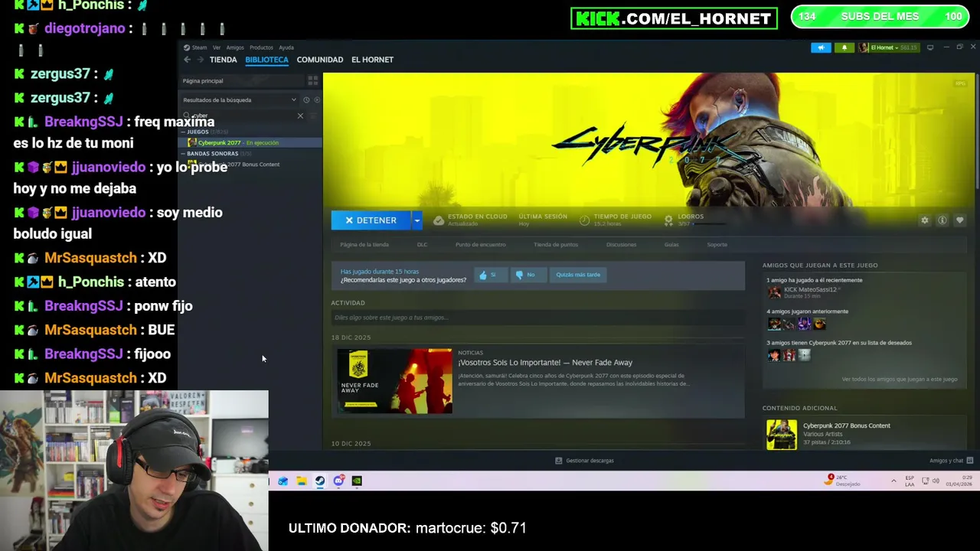
Task: Click the activity comment input field
Action: tap(537, 318)
